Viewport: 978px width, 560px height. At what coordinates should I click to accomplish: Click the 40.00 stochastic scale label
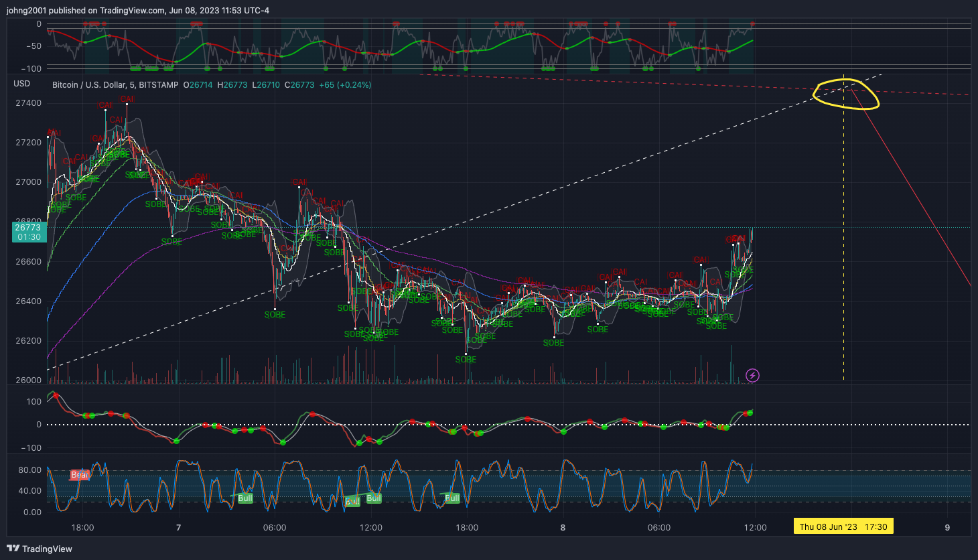[30, 491]
